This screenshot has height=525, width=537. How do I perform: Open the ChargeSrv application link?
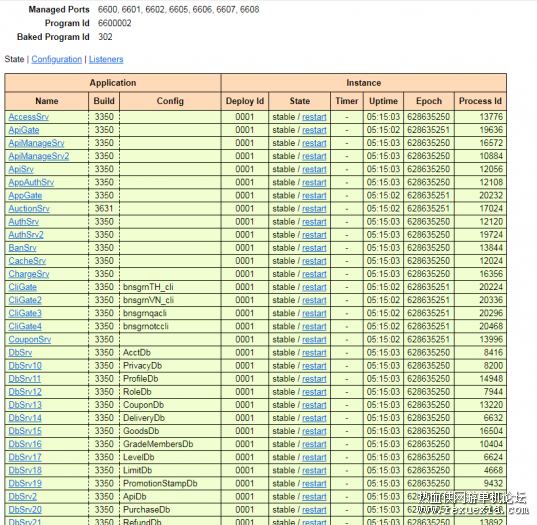[29, 274]
